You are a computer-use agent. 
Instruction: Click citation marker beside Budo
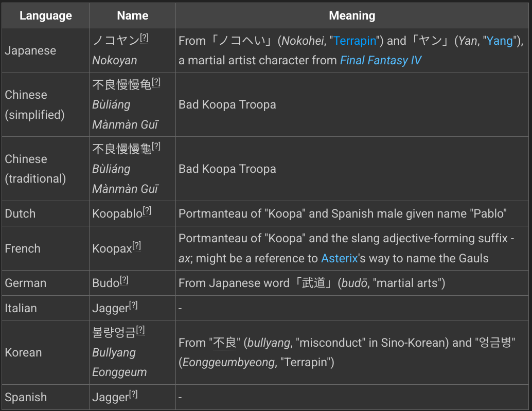pyautogui.click(x=124, y=280)
